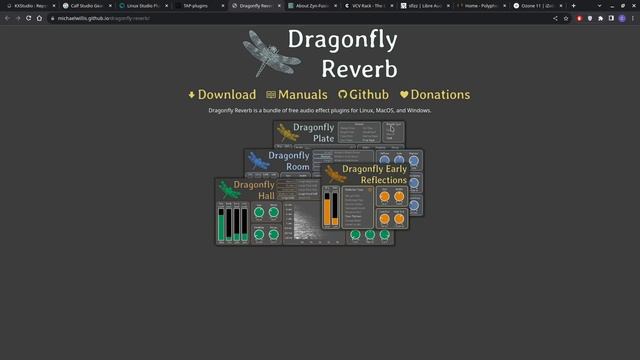
Task: Open a new browser tab
Action: pos(573,6)
